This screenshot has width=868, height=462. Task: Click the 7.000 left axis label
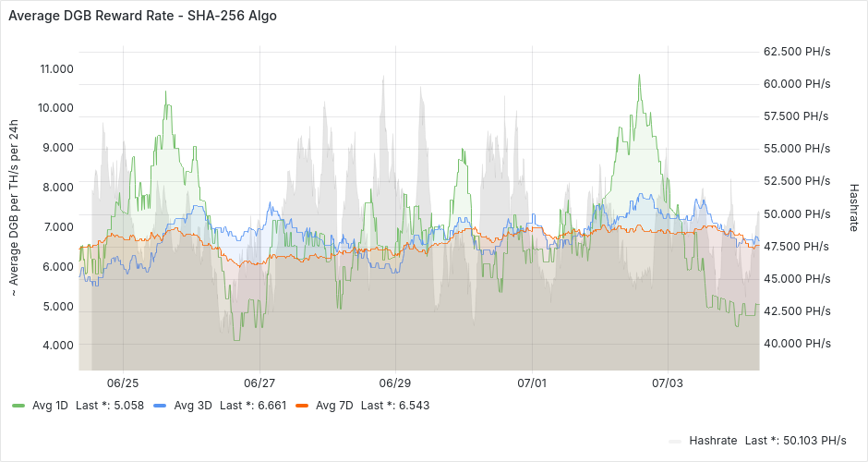coord(58,226)
